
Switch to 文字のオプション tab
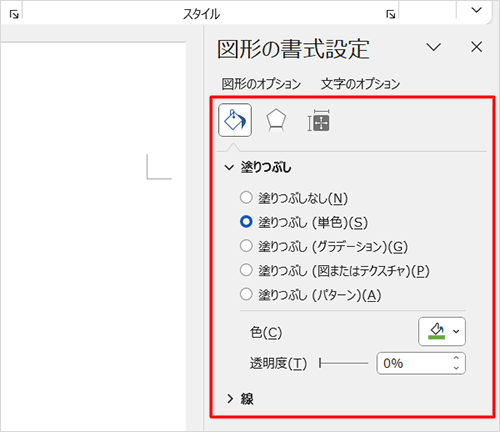click(360, 84)
